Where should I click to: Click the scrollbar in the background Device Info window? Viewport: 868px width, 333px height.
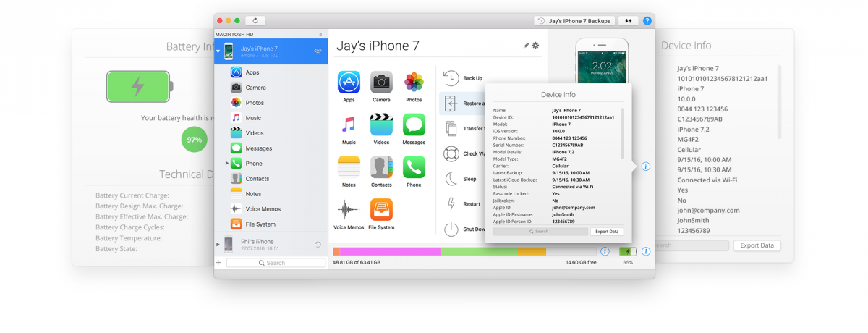pos(779,101)
